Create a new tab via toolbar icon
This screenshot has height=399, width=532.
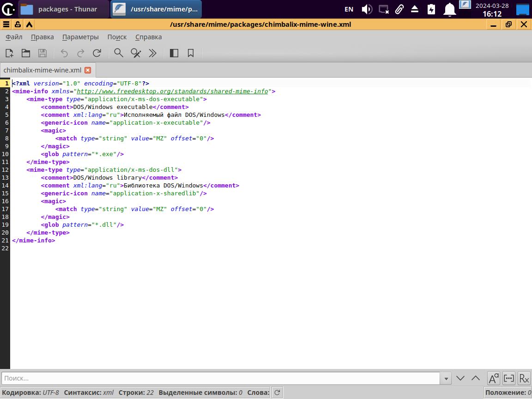point(9,53)
